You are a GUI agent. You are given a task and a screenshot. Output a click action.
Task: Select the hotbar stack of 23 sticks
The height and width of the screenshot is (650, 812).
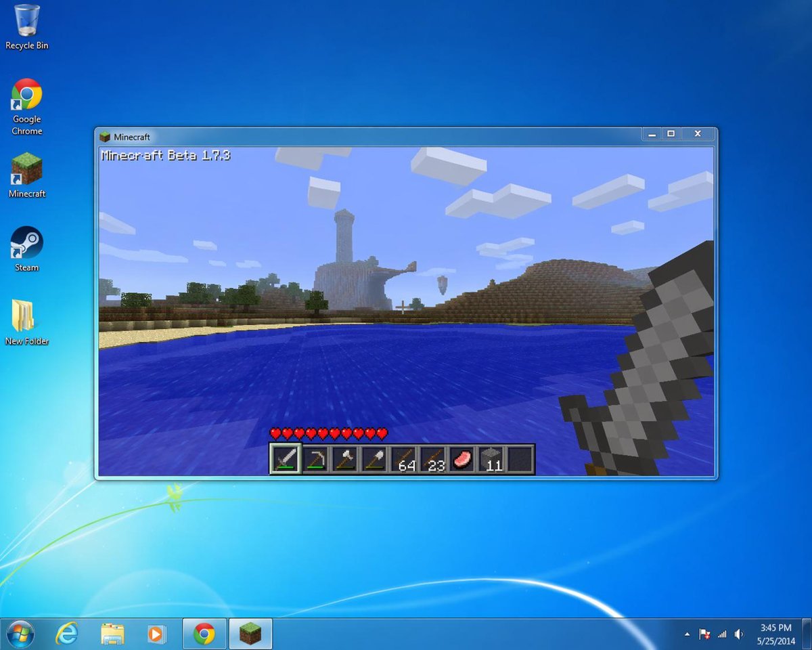point(432,459)
